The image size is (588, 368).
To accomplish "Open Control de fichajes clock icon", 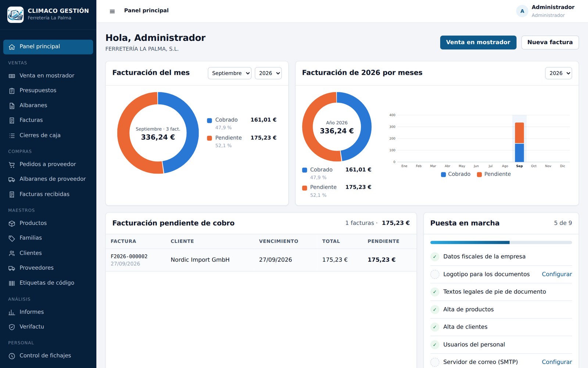I will tap(12, 356).
